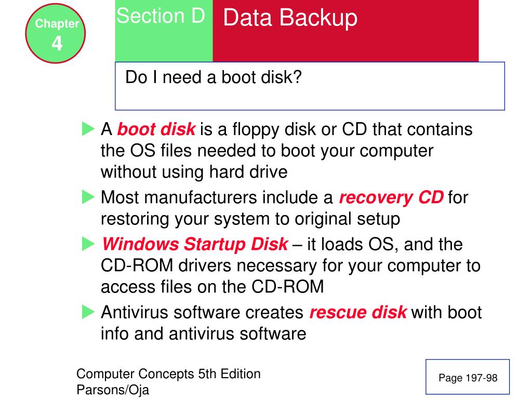Click the text without using hard drive

(194, 172)
